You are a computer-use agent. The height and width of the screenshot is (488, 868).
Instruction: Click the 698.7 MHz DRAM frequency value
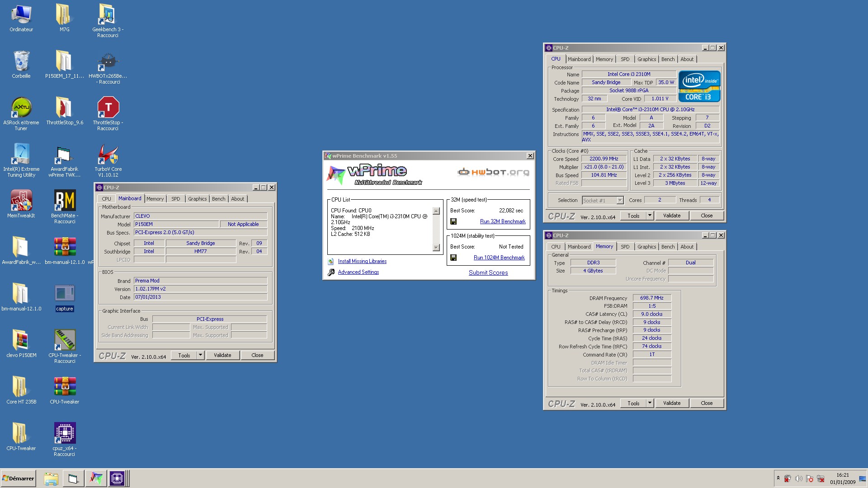click(x=652, y=298)
